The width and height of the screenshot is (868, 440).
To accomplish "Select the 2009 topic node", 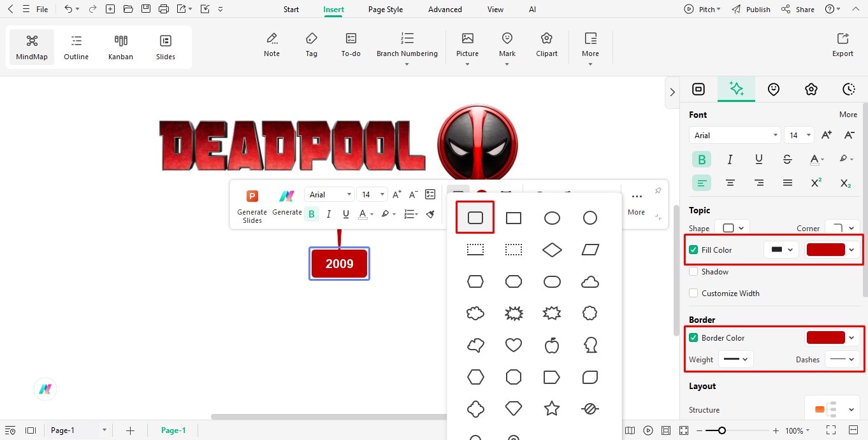I will (339, 264).
